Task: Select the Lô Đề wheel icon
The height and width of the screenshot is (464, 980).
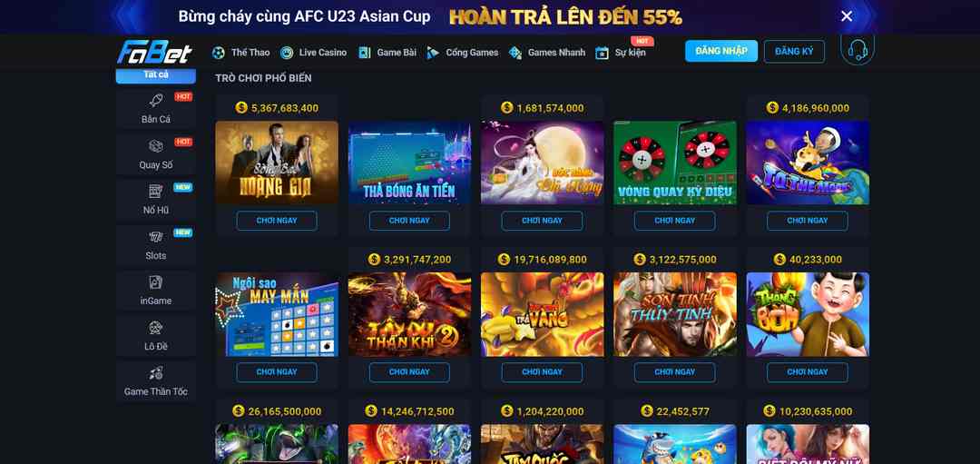Action: pos(156,328)
